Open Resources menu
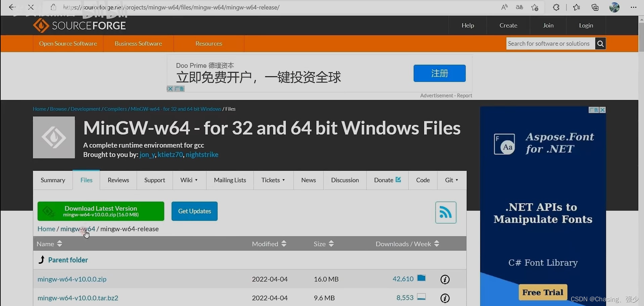Screen dimensions: 644x306 (x=209, y=44)
